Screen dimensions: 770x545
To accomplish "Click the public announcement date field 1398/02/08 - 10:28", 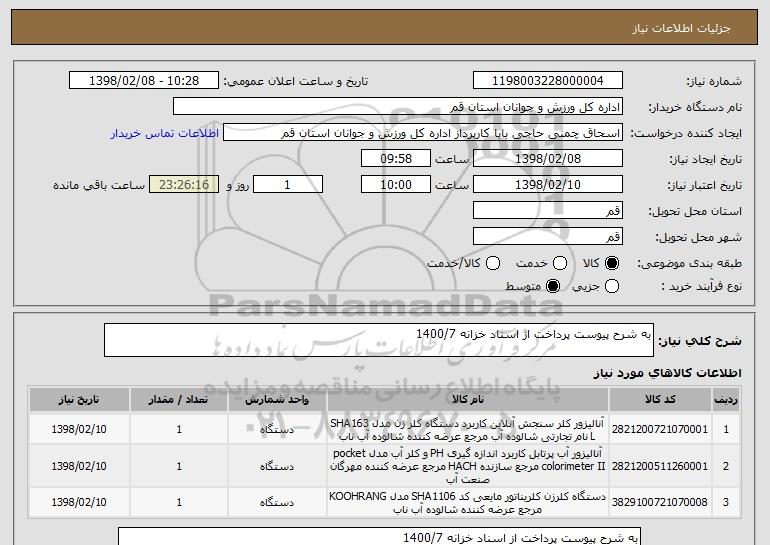I will [x=144, y=81].
